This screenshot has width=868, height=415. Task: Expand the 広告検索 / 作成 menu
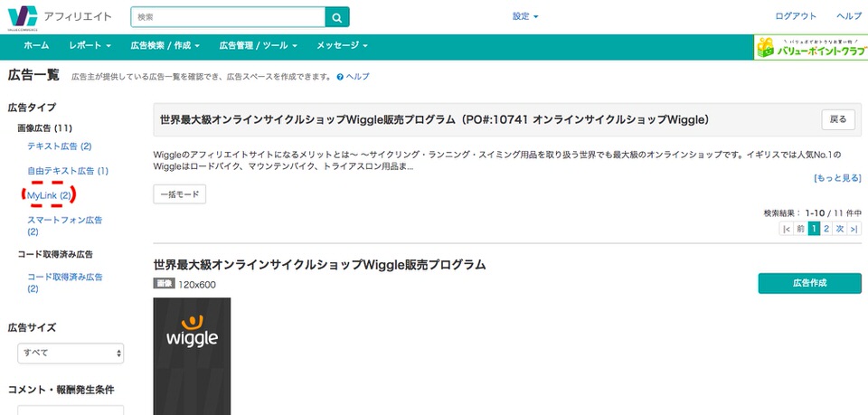(x=165, y=45)
